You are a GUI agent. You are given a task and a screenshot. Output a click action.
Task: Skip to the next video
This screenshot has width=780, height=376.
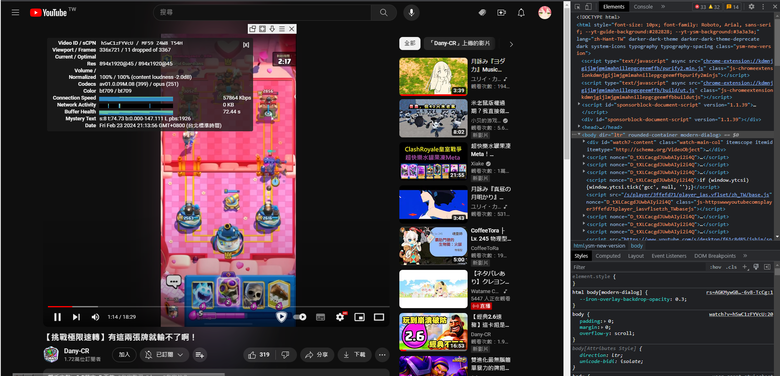pos(76,317)
